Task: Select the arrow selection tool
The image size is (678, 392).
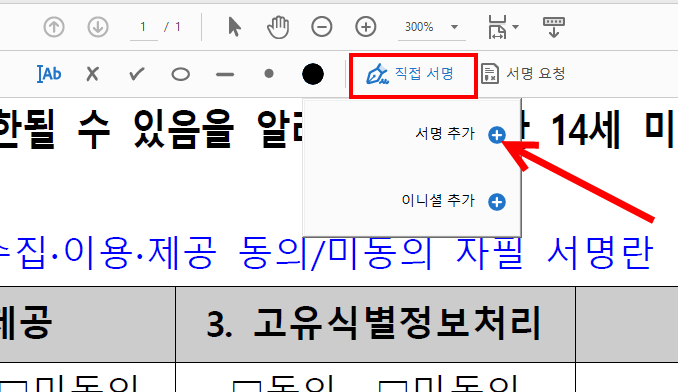Action: [x=234, y=27]
